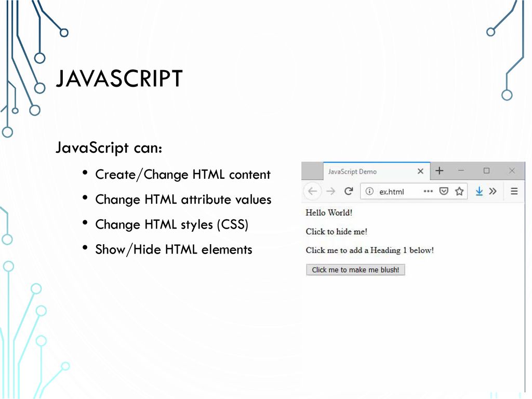Click the 'Click me to make me blush!' button

355,270
